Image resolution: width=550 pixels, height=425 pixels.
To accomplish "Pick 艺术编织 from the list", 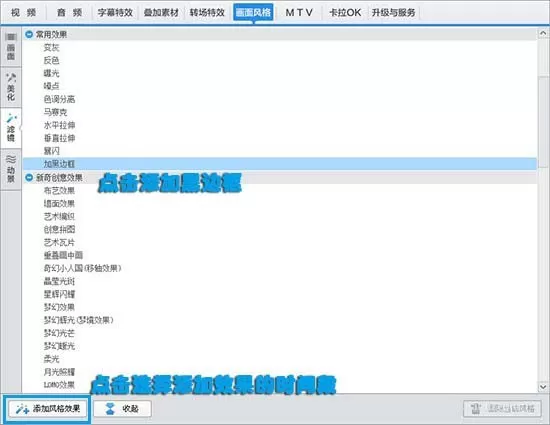I will [x=59, y=216].
